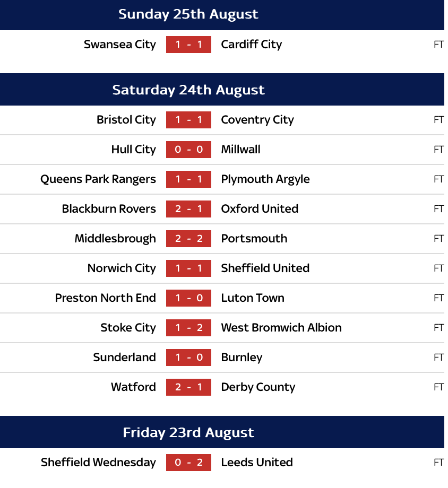Select the Bristol City team link
Screen dimensions: 448x488
[126, 120]
